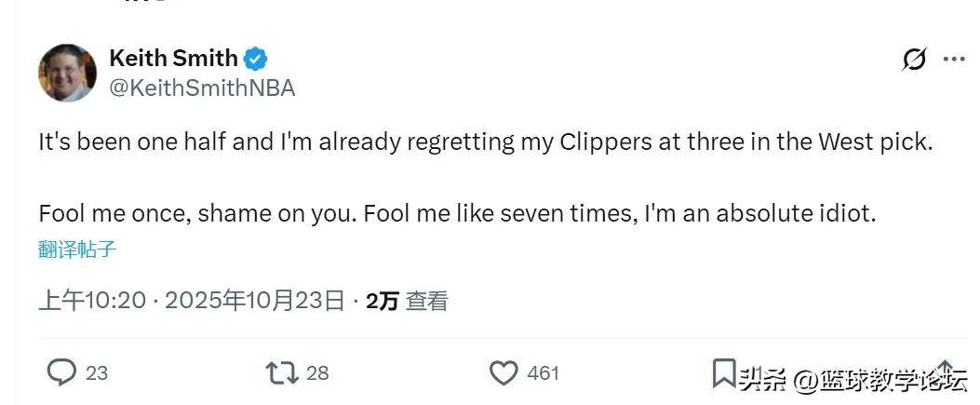This screenshot has height=405, width=980.
Task: Click the Grok slashed-circle icon
Action: pyautogui.click(x=914, y=60)
